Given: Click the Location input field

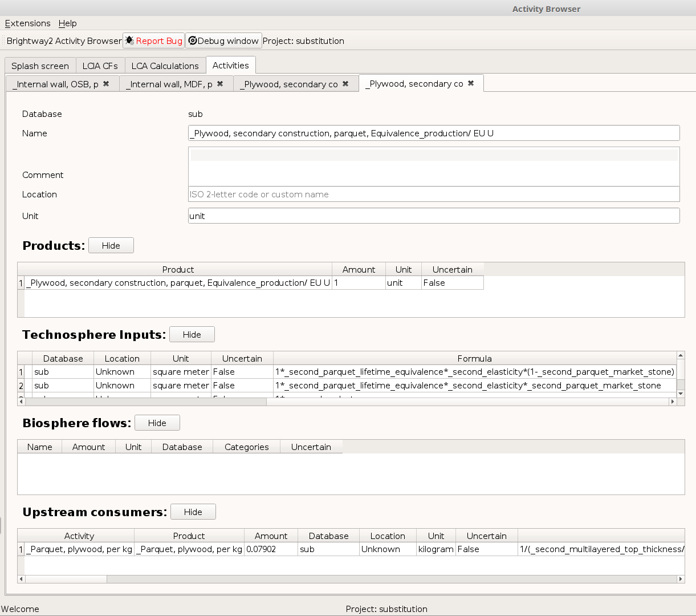Looking at the screenshot, I should 433,194.
